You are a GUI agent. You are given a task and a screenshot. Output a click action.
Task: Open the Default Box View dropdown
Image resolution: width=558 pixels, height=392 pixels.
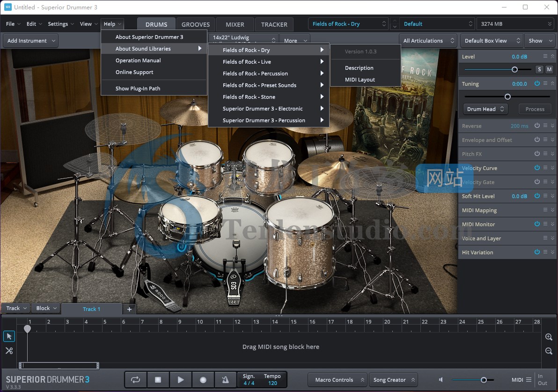(x=492, y=41)
